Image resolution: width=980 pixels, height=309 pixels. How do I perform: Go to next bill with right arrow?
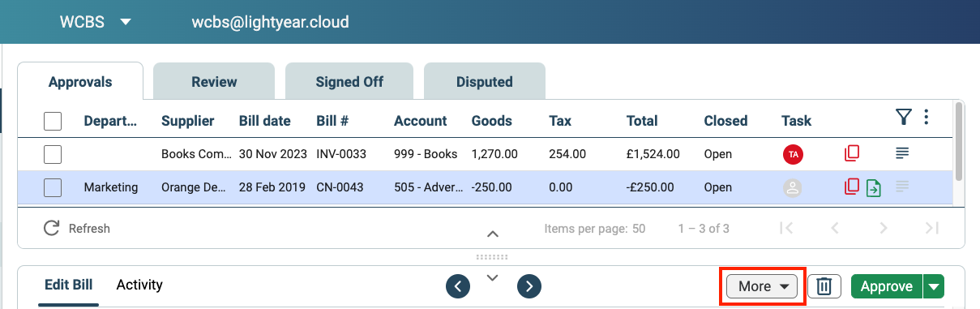click(529, 285)
